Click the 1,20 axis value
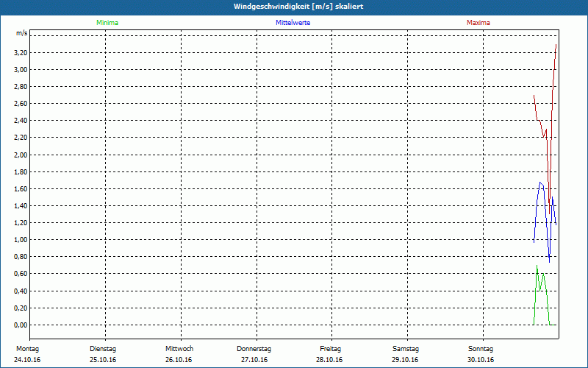 (21, 223)
